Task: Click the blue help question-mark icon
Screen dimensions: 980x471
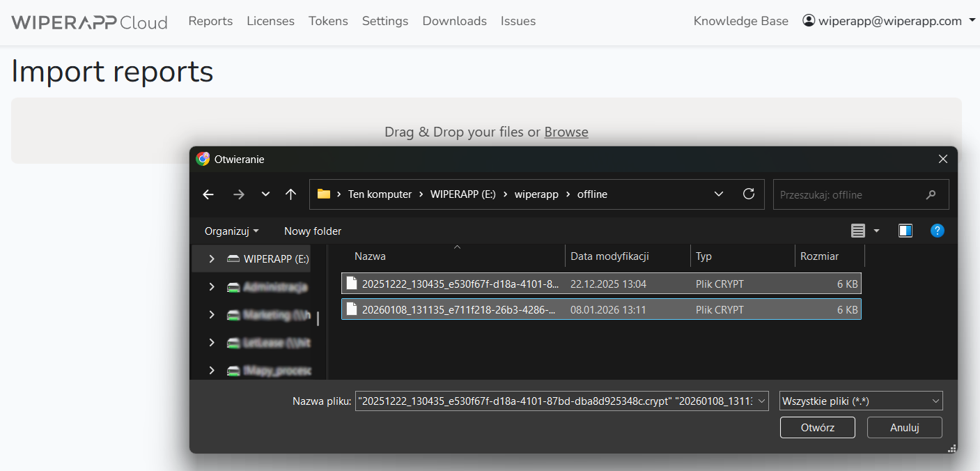Action: point(938,231)
